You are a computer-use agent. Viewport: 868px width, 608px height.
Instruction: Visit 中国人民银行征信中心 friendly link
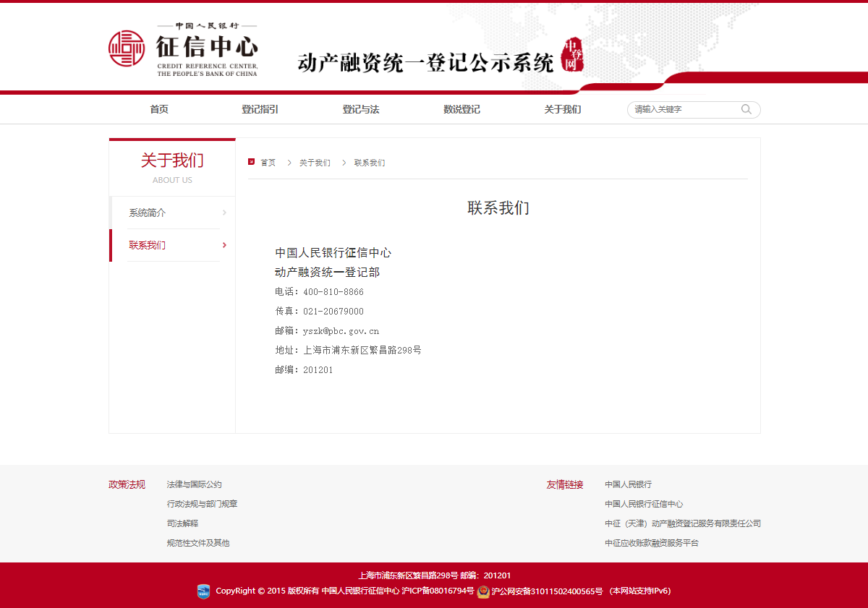pos(644,504)
